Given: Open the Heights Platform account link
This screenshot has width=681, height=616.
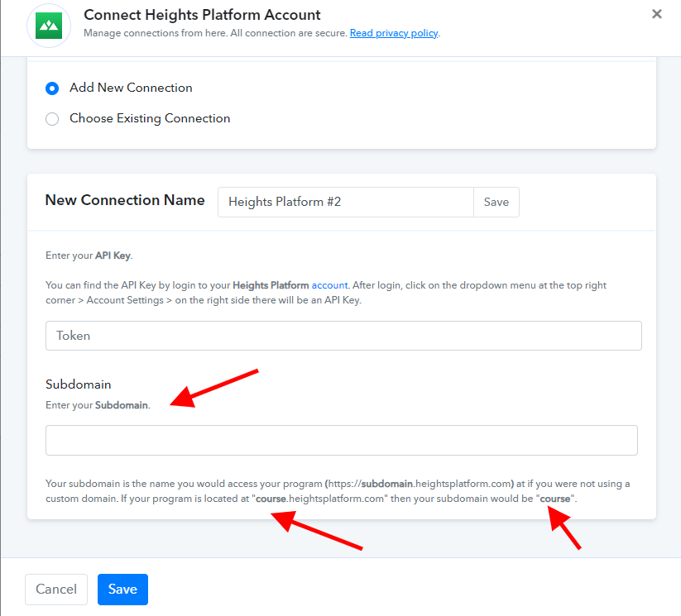Looking at the screenshot, I should pyautogui.click(x=329, y=285).
